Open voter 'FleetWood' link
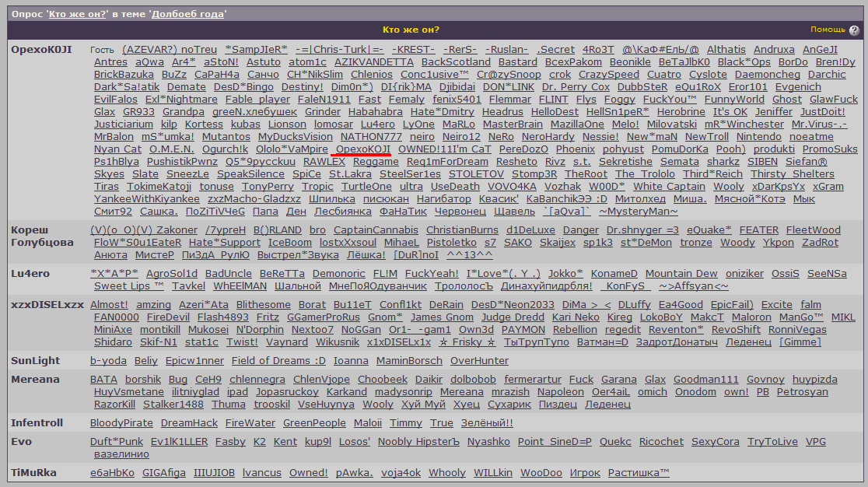The width and height of the screenshot is (868, 487). click(814, 229)
